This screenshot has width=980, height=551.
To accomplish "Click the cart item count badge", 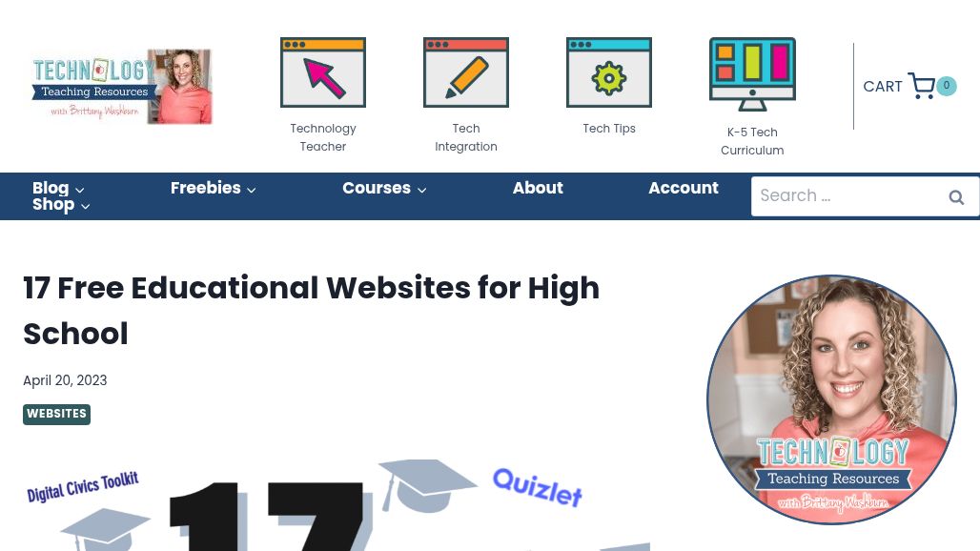I will [x=947, y=86].
